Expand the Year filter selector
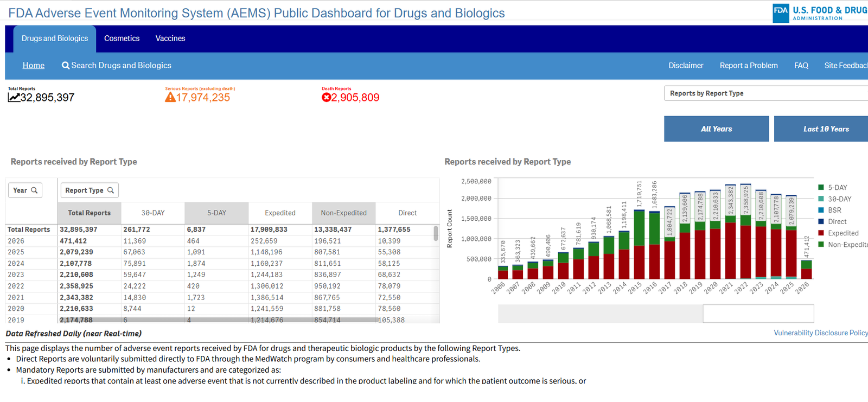The image size is (868, 402). pos(25,190)
